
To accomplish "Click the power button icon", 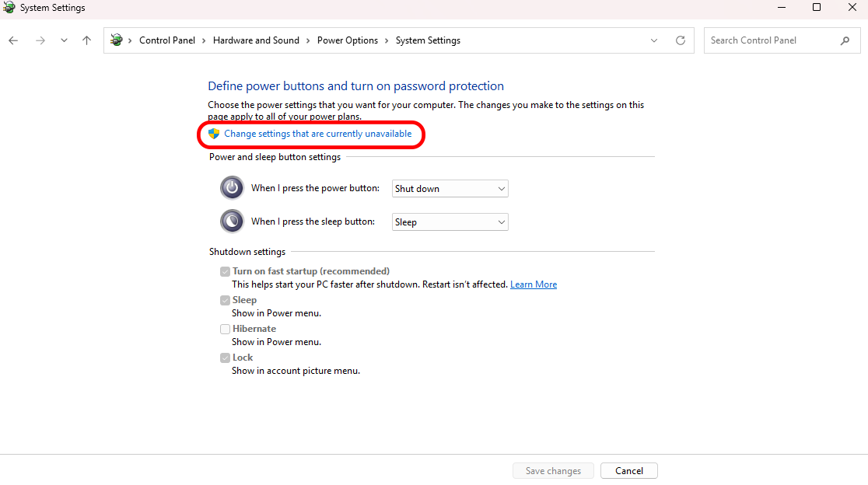I will coord(232,188).
